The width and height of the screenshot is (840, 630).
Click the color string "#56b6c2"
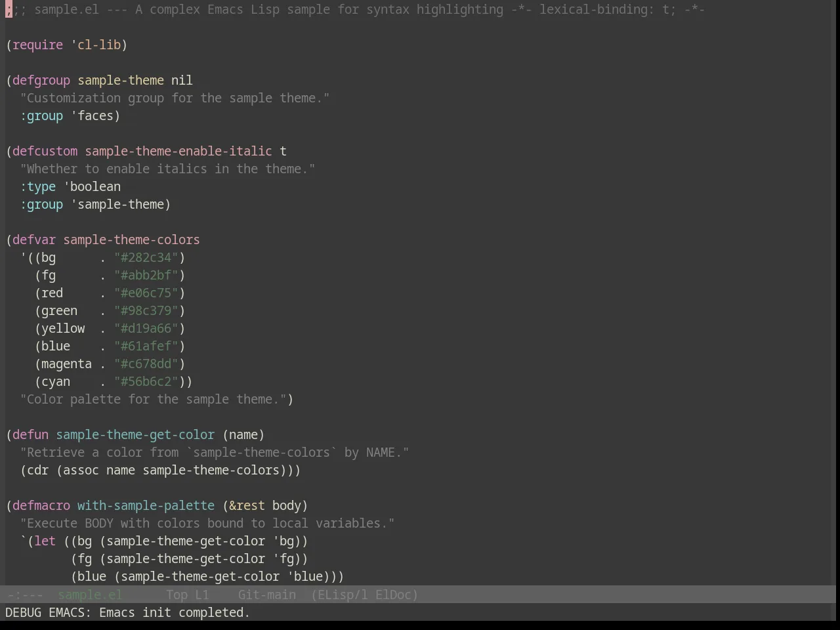146,381
